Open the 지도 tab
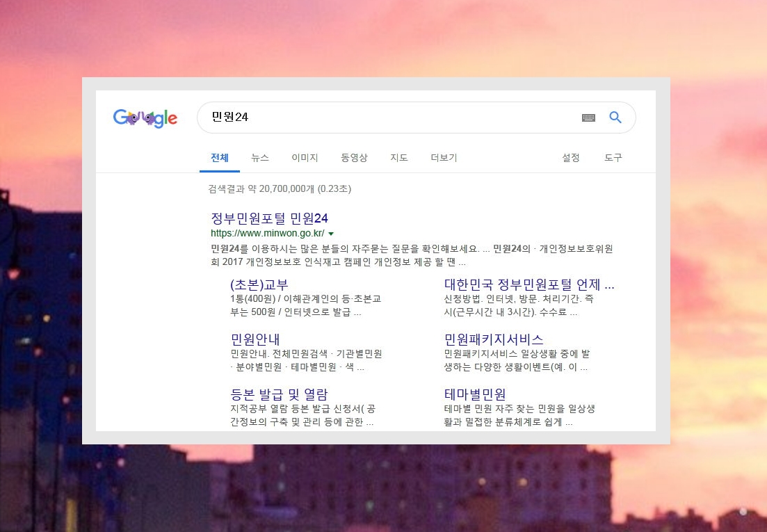This screenshot has height=532, width=767. (399, 157)
